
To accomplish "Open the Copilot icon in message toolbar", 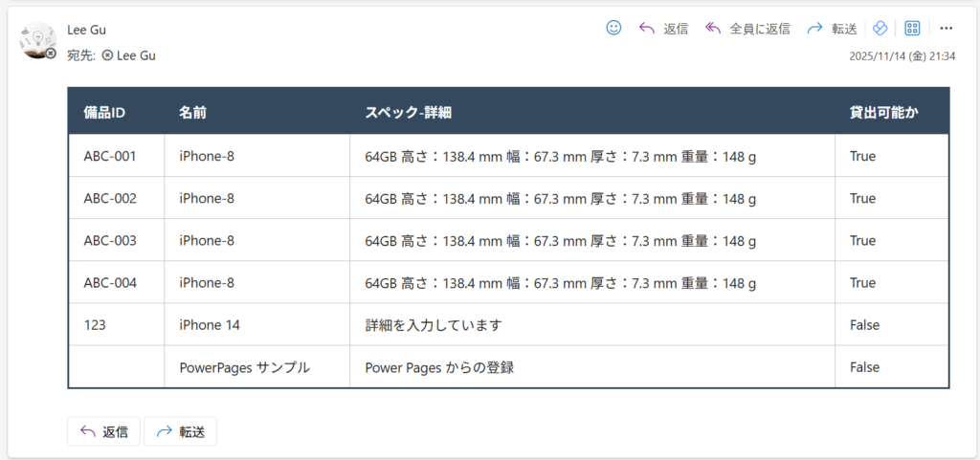I will pyautogui.click(x=881, y=29).
